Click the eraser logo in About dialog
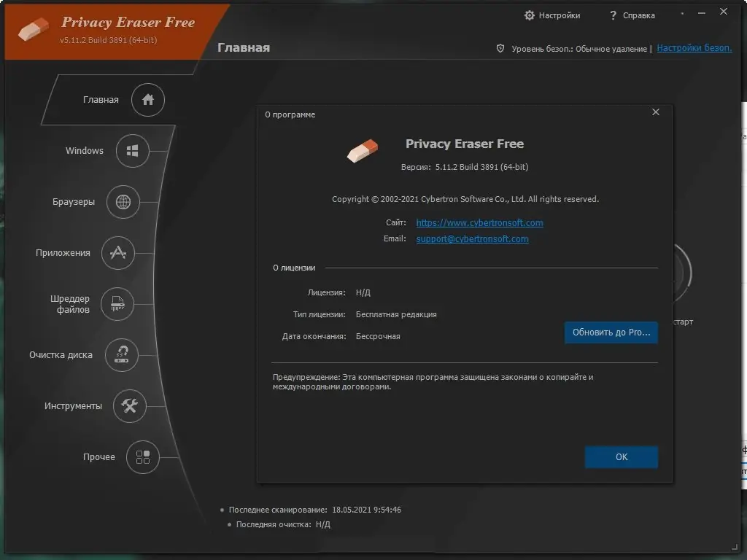This screenshot has width=747, height=560. point(363,149)
